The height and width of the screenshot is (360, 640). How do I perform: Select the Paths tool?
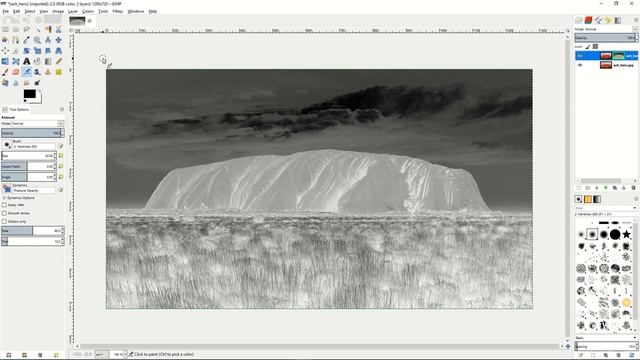point(16,40)
